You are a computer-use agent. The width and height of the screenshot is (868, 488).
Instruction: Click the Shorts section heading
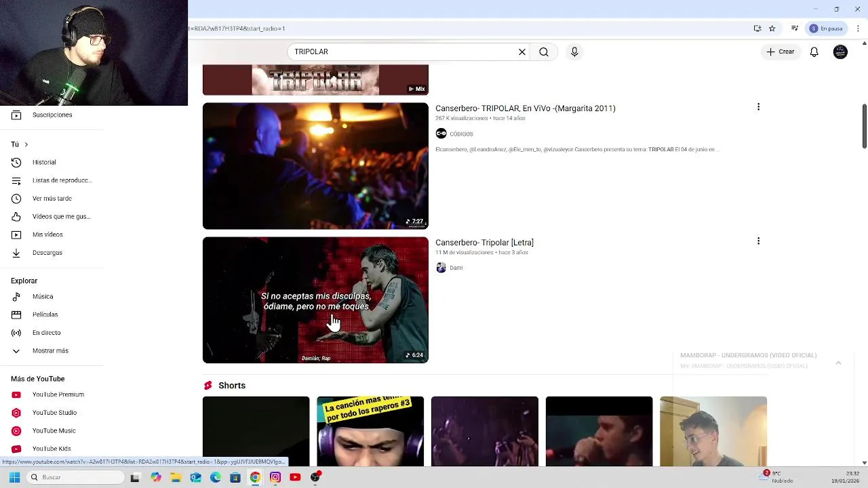click(232, 386)
